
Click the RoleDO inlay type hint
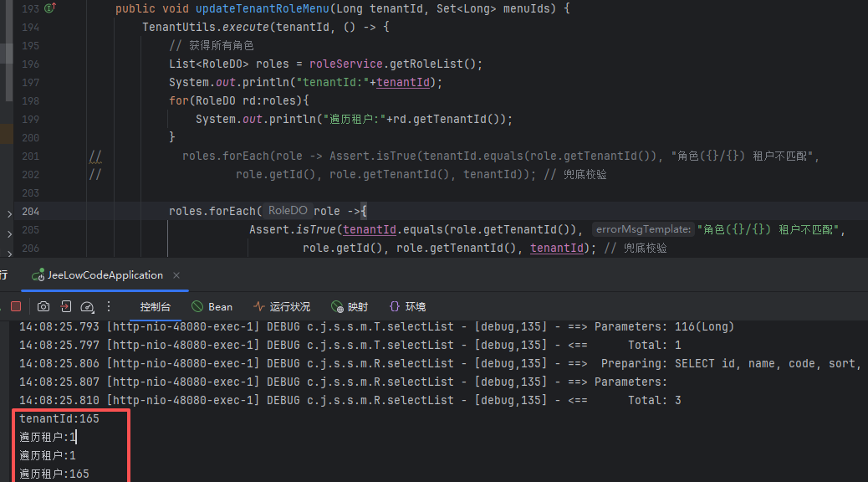point(287,212)
